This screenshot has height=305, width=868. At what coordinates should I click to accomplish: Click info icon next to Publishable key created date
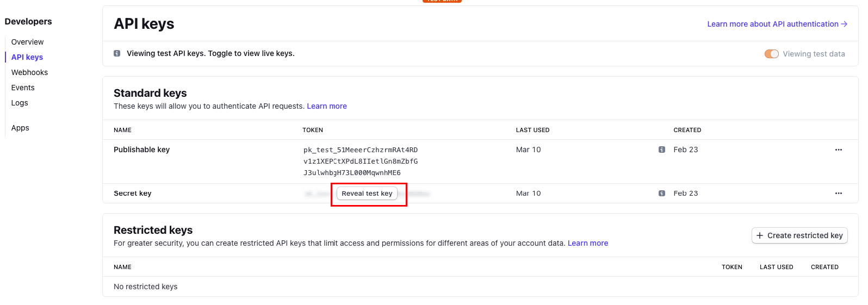(x=662, y=150)
